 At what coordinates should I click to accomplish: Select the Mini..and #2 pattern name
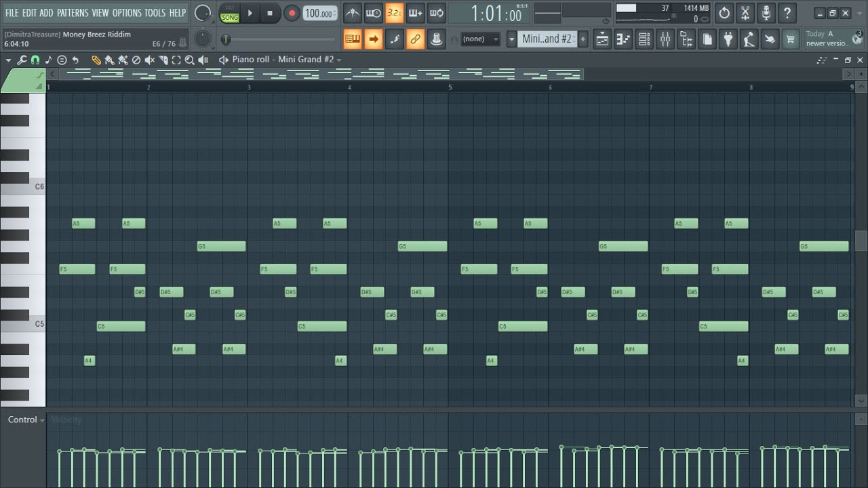pos(547,39)
